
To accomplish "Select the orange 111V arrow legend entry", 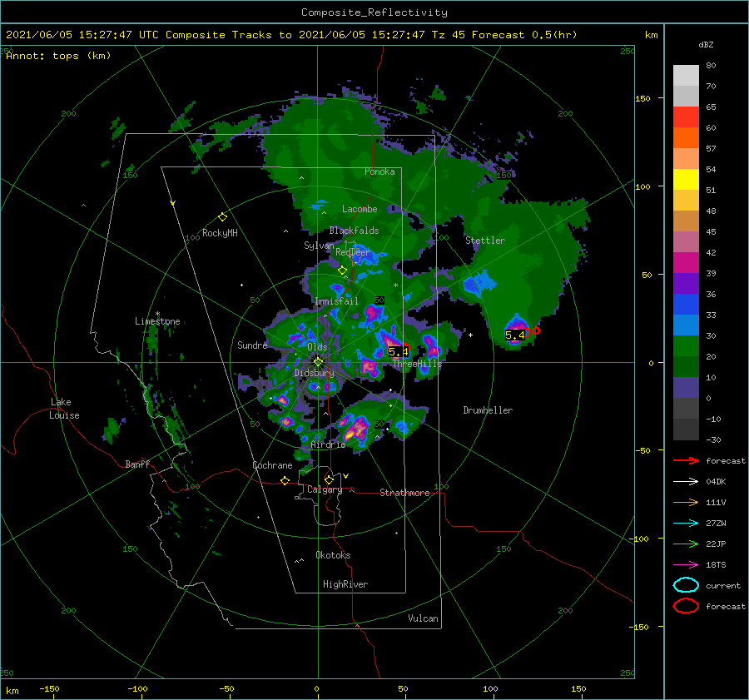I will 686,502.
